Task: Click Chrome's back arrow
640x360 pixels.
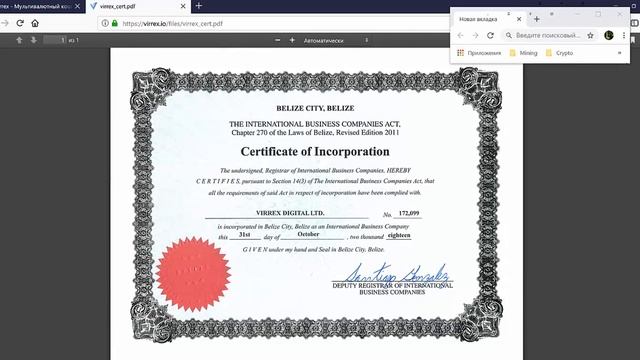Action: (x=460, y=36)
